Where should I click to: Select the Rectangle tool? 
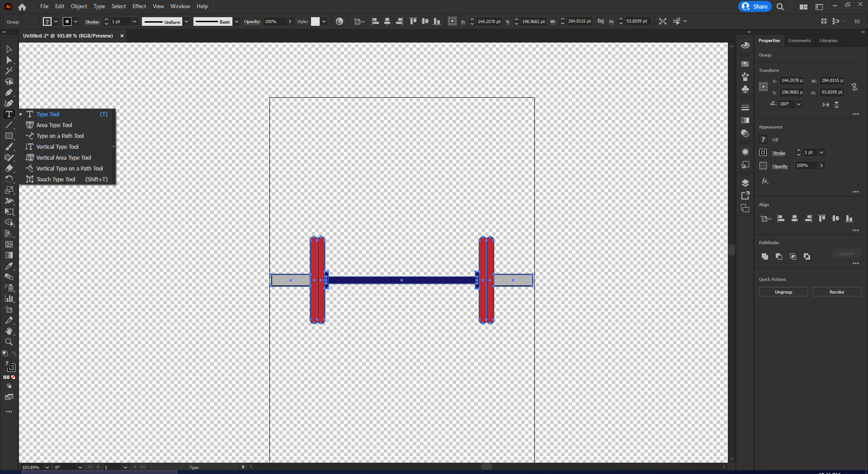coord(9,135)
